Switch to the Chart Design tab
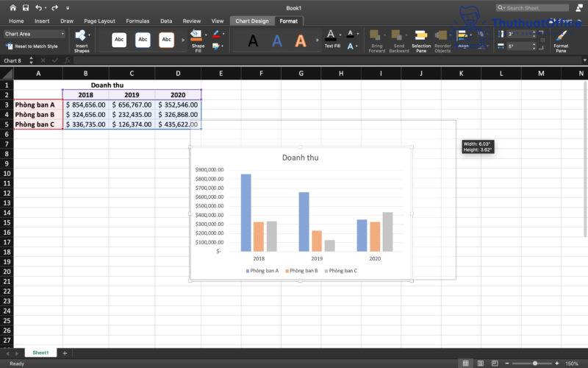Screen dimensions: 588x368 (252, 21)
